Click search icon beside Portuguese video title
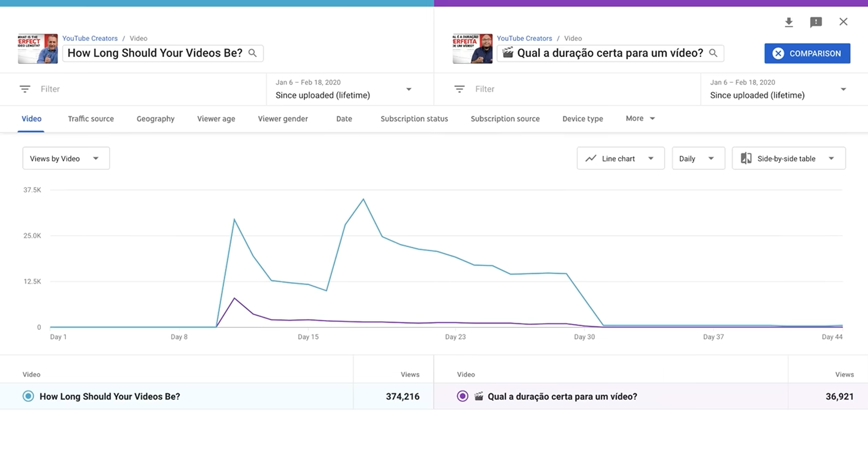 click(x=713, y=53)
